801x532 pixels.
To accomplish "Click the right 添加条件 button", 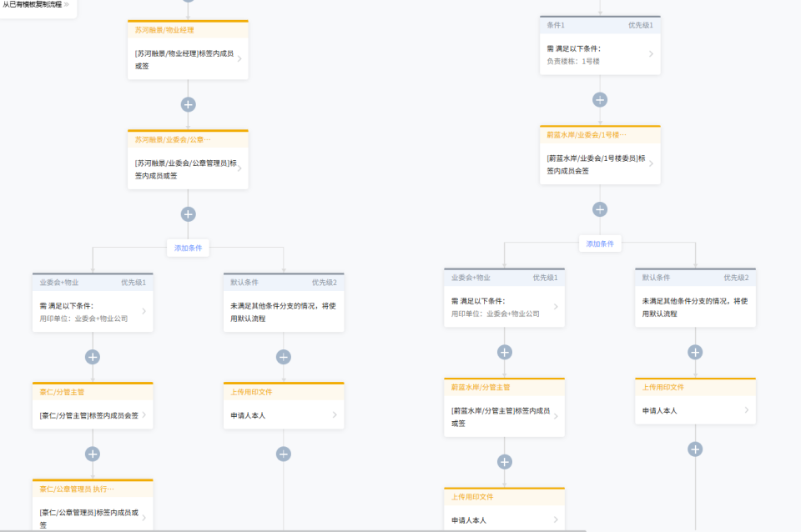I will [600, 243].
